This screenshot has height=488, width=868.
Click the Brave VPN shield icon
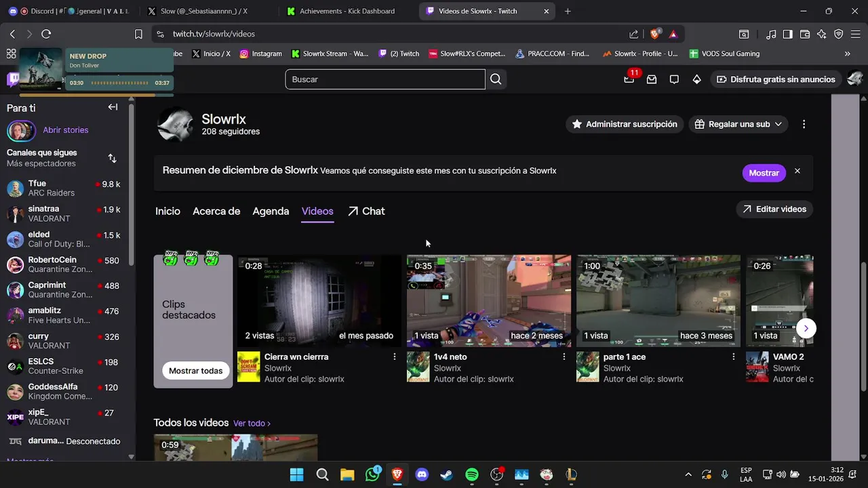(x=839, y=34)
